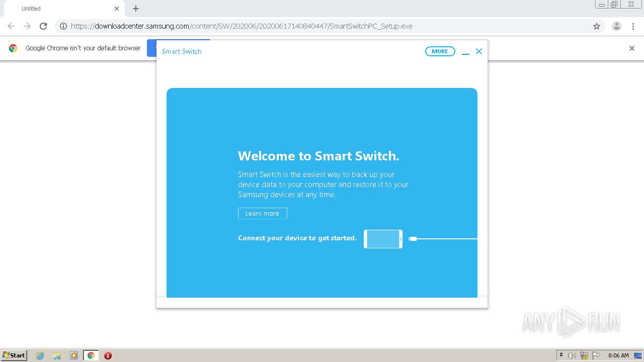Click the Smart Switch window title

click(182, 51)
